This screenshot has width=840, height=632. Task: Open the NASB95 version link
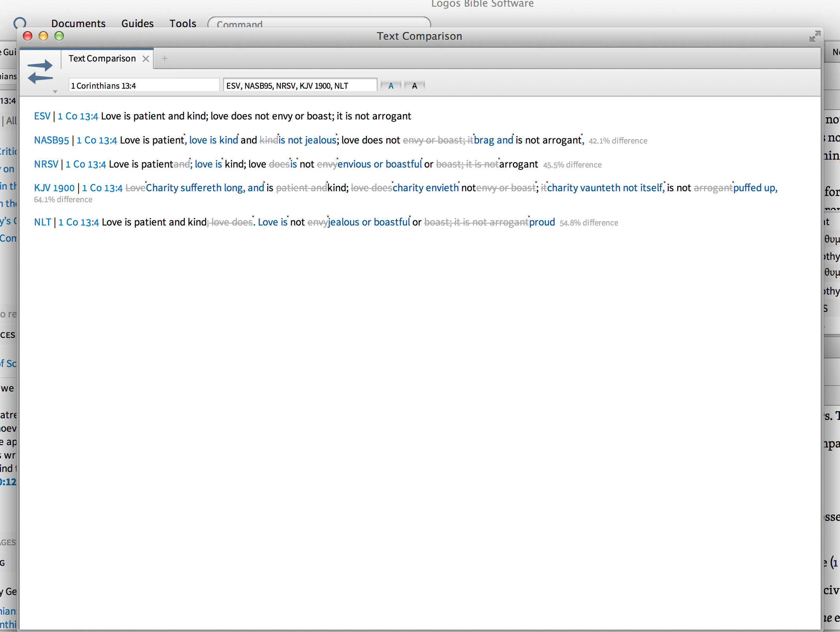tap(51, 140)
